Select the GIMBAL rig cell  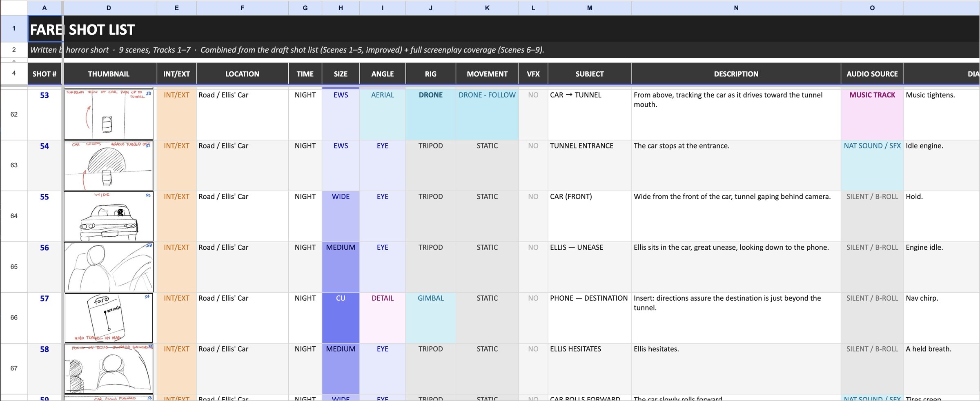click(430, 318)
